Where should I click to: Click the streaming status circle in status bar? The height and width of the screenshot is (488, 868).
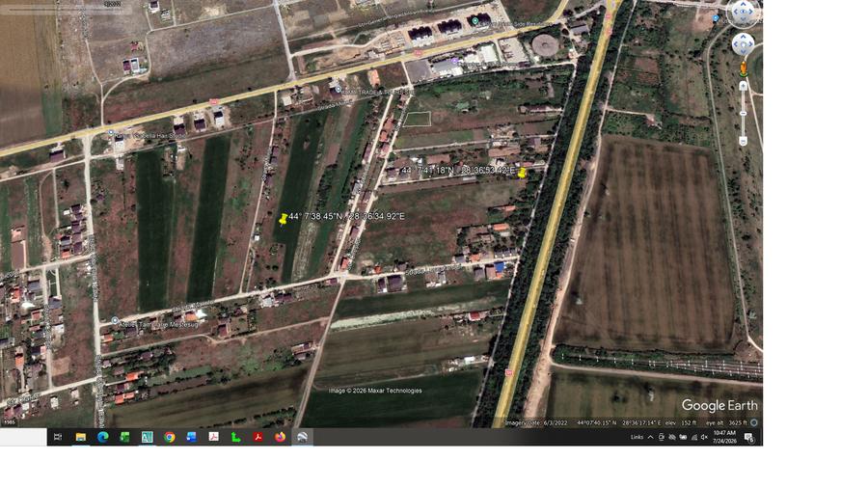click(753, 422)
